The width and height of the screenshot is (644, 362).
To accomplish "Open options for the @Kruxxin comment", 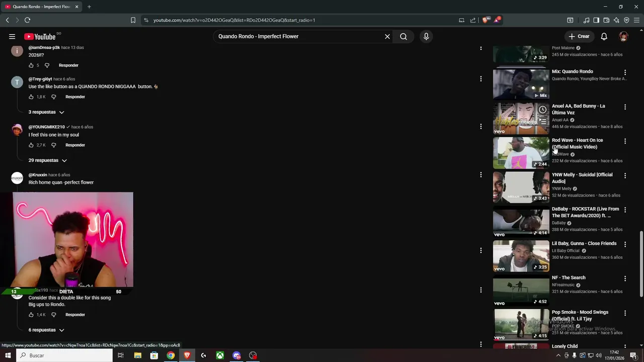I will [x=481, y=175].
